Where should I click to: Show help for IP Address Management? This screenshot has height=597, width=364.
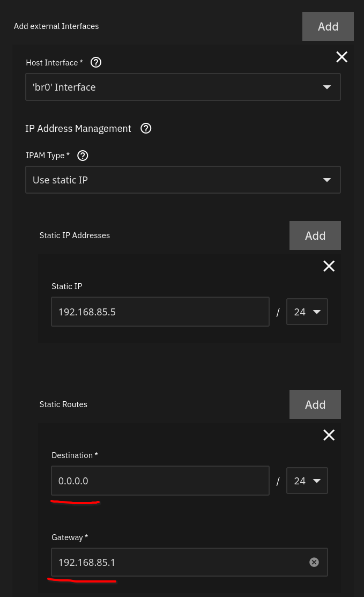[x=146, y=128]
